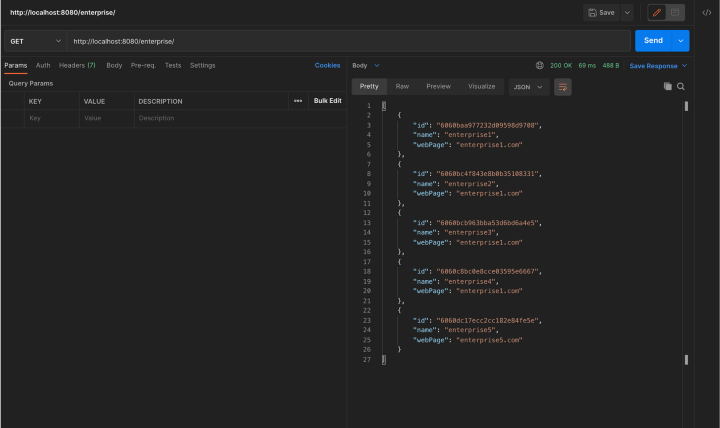Viewport: 720px width, 428px height.
Task: Click the Query Params heading
Action: pyautogui.click(x=31, y=84)
